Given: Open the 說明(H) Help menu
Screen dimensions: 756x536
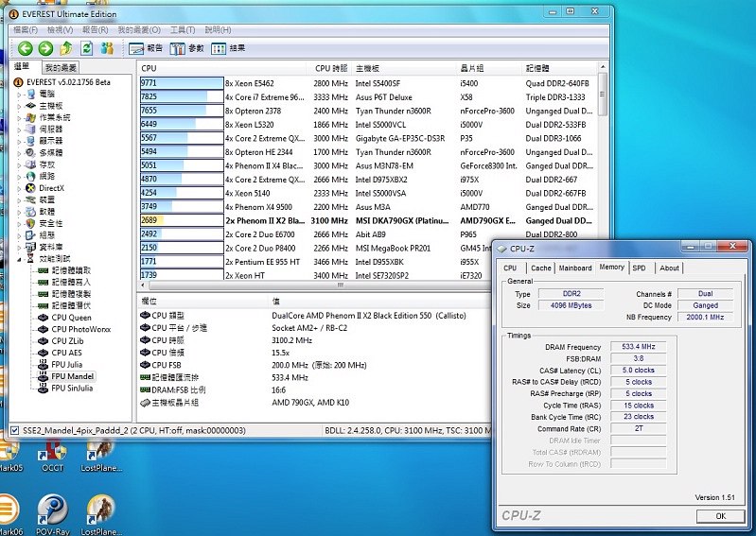Looking at the screenshot, I should point(218,30).
